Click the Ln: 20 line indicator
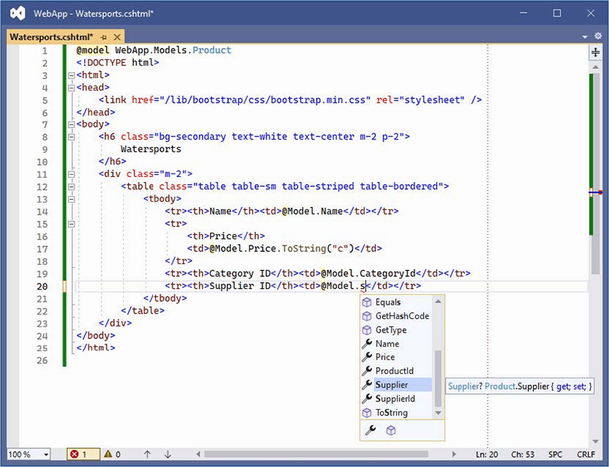Screen dimensions: 609x467 tap(487, 454)
